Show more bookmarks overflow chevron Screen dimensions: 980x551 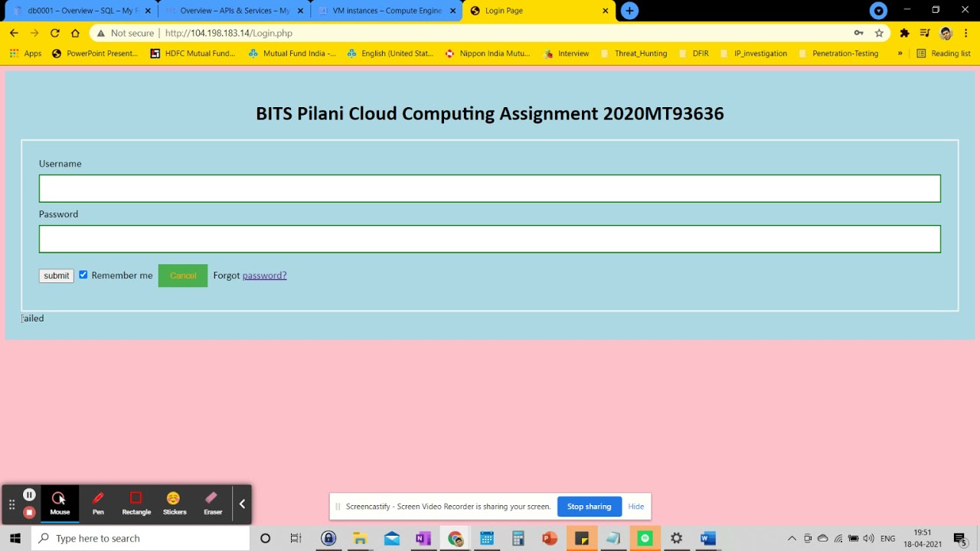pos(900,54)
